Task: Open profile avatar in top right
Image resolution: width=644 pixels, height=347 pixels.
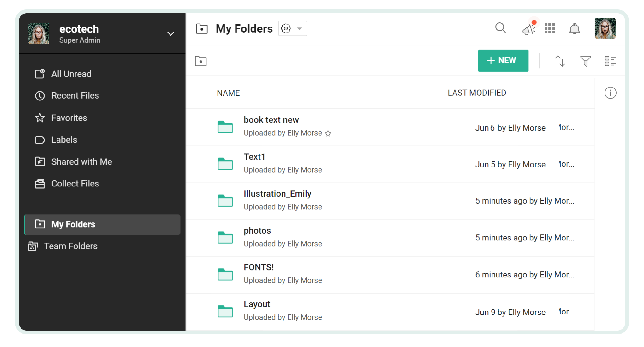Action: click(605, 28)
